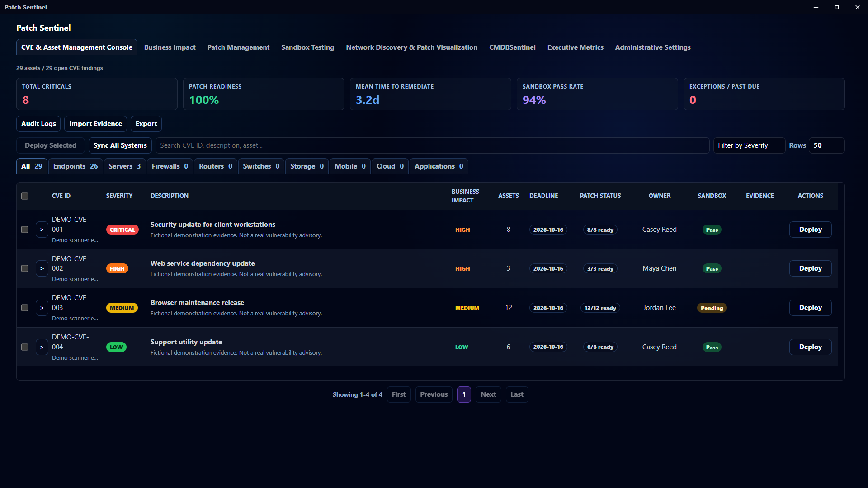The image size is (868, 488).
Task: Filter assets by Firewalls 0
Action: (x=170, y=166)
